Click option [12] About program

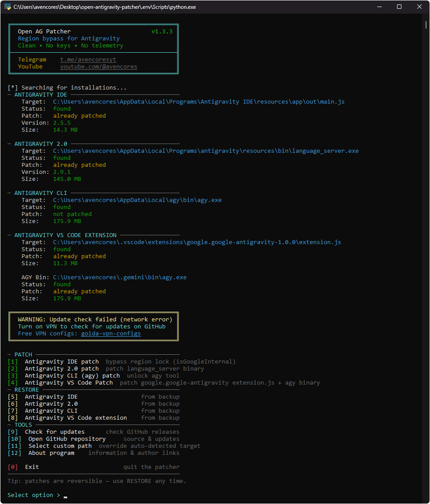tap(41, 453)
